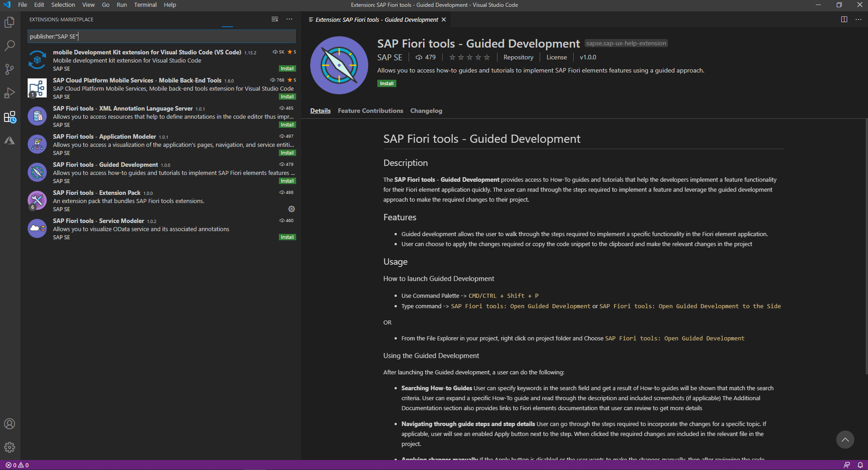Open the Explorer view in activity bar
Image resolution: width=868 pixels, height=470 pixels.
pyautogui.click(x=10, y=22)
